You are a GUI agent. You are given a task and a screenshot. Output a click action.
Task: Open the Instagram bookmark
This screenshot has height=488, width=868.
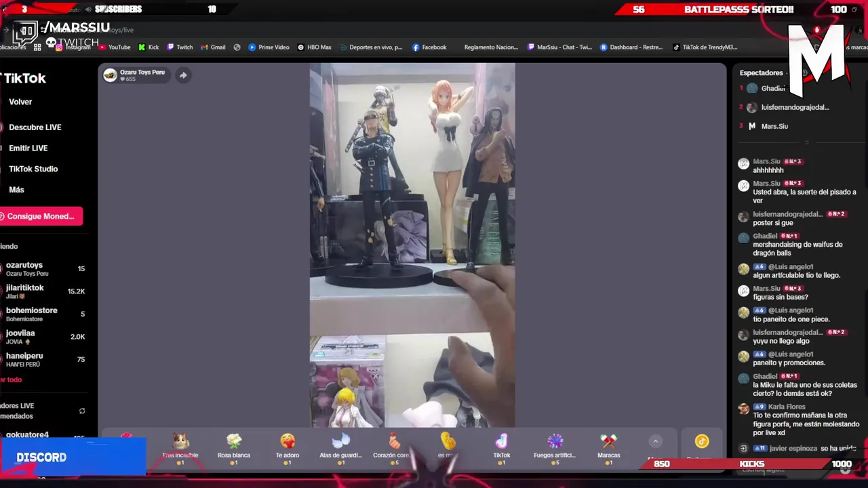73,47
